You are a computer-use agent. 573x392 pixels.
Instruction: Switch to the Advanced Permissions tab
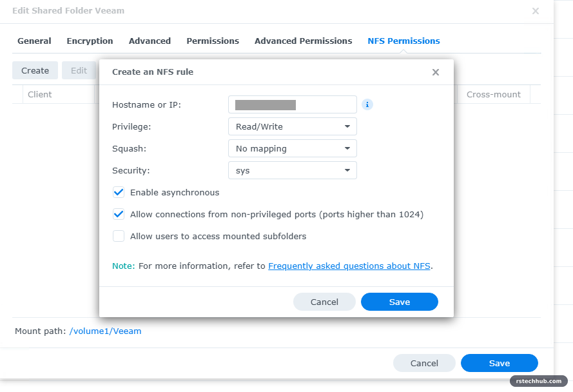(304, 41)
